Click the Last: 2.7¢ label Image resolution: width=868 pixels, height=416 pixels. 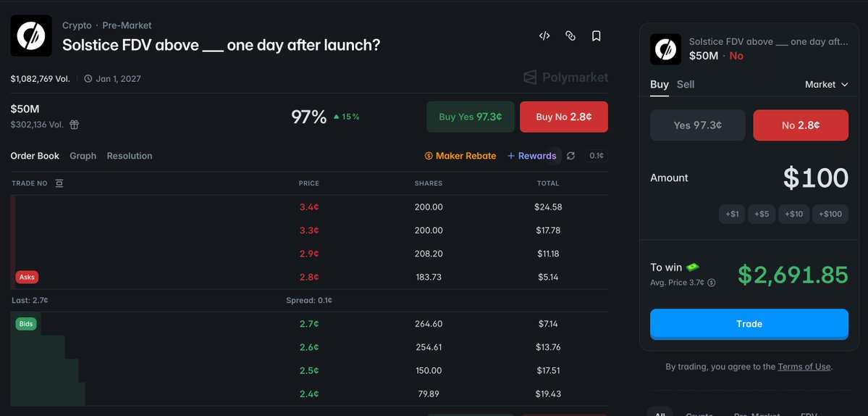click(30, 300)
